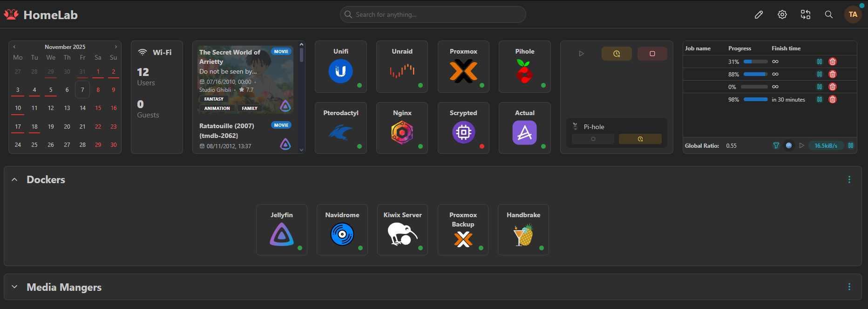The width and height of the screenshot is (868, 309).
Task: Pause the 98% download job
Action: [x=820, y=99]
